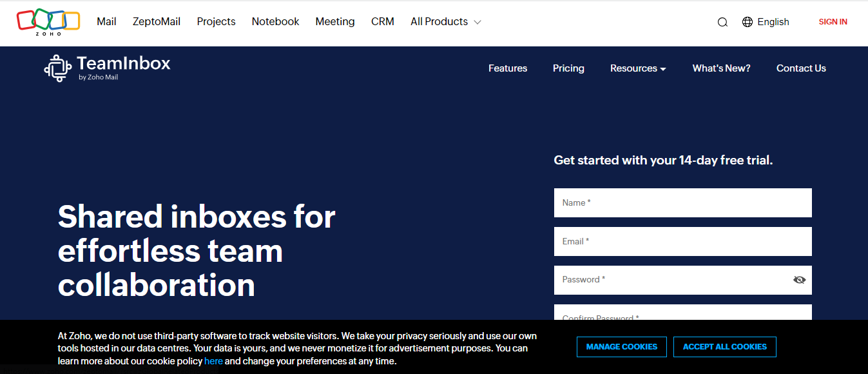The image size is (868, 374).
Task: Select Projects in the top menu
Action: [216, 22]
